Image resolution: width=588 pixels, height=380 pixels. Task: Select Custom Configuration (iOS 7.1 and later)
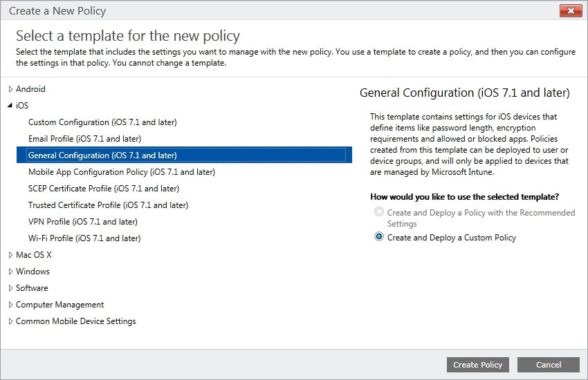coord(102,122)
